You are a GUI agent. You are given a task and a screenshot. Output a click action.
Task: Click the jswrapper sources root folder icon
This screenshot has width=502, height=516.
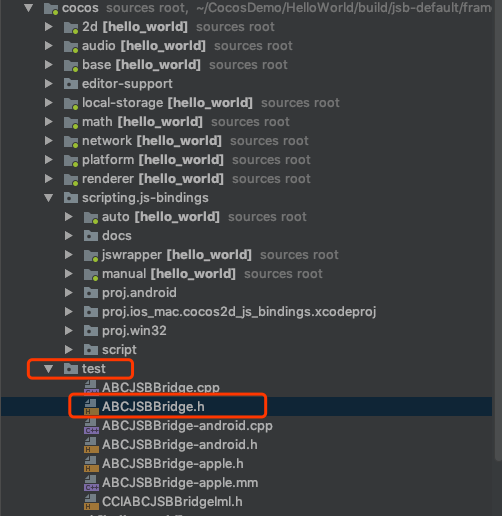[x=91, y=255]
